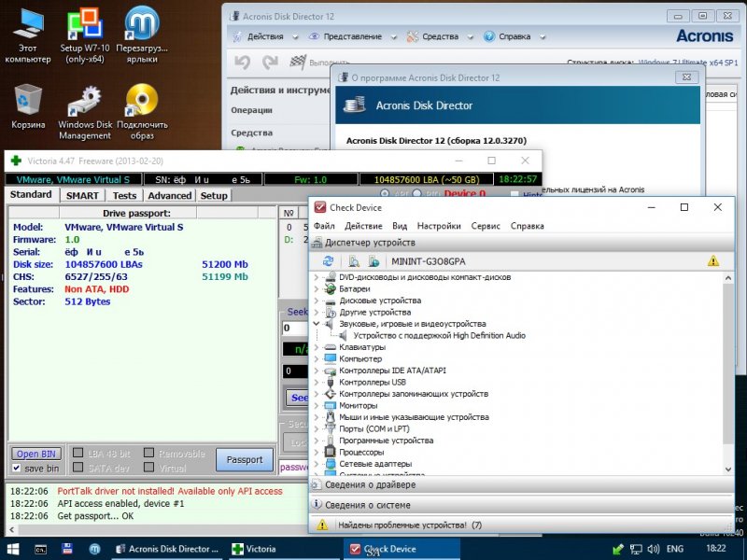
Task: Expand the Дисковые устройства node
Action: 316,301
